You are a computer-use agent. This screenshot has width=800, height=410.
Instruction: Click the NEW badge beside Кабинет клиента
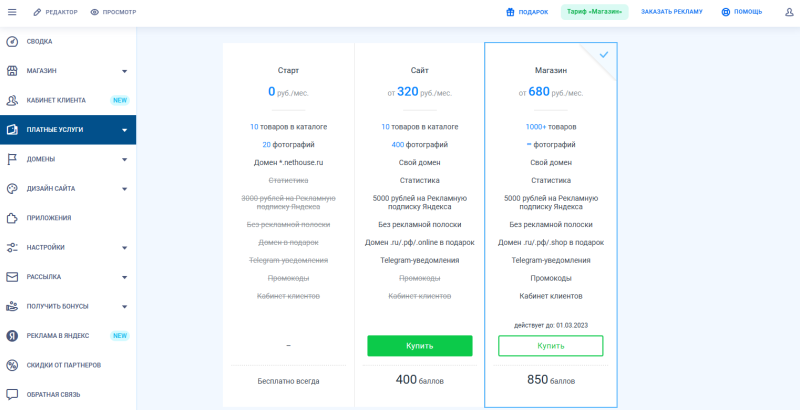pos(120,100)
